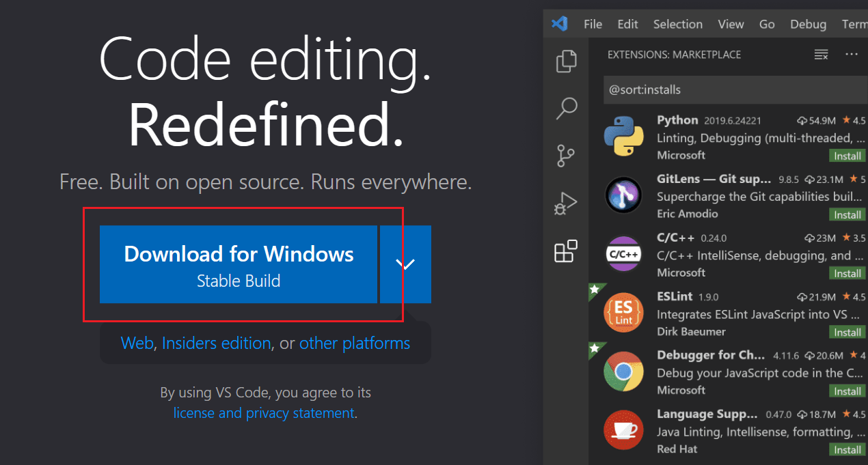
Task: Select the ESLint extension title
Action: click(x=675, y=296)
